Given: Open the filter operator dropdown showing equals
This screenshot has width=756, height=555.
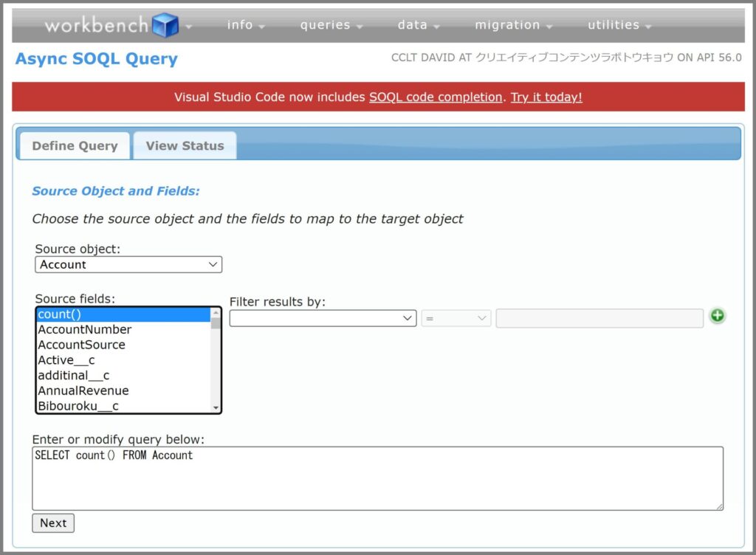Looking at the screenshot, I should pos(456,317).
